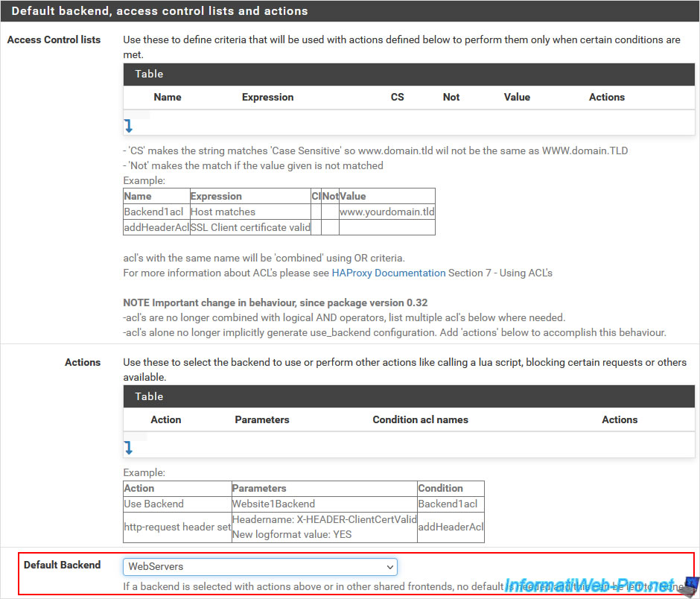Select the Use Backend example cell
The image size is (700, 599).
[178, 504]
